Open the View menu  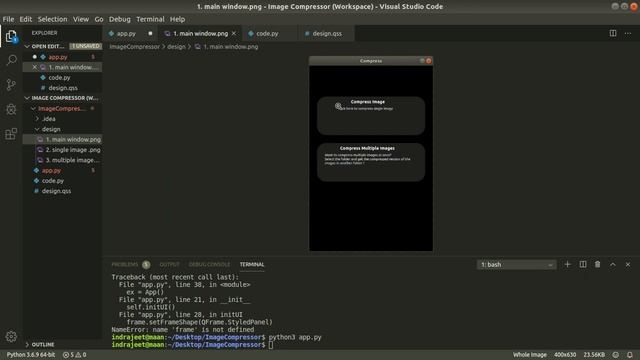(x=81, y=19)
